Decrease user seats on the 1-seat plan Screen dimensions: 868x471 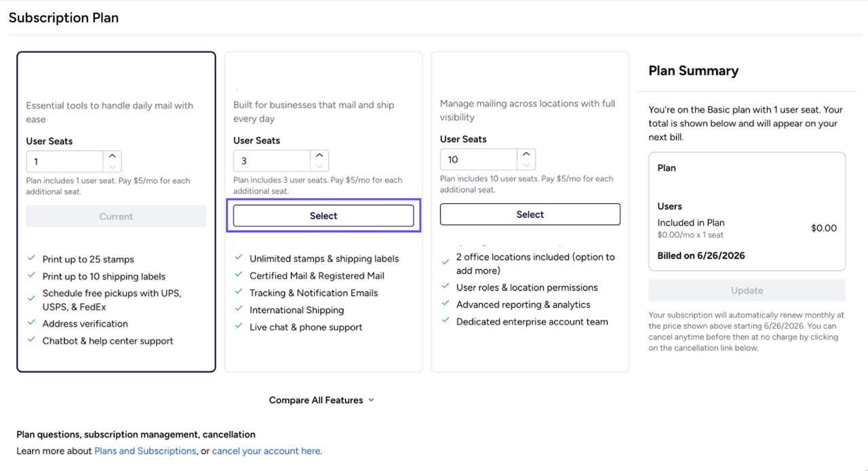113,167
